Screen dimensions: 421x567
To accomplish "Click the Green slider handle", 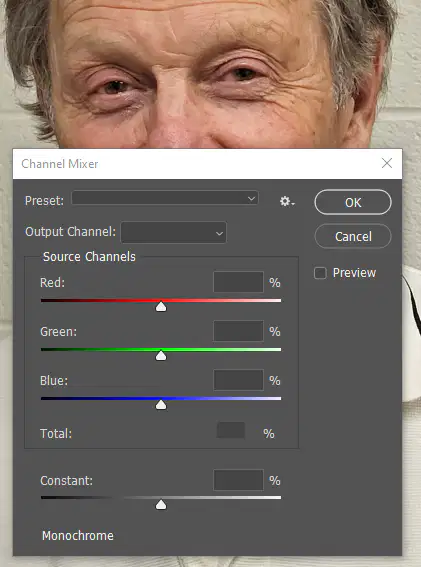I will pos(161,356).
